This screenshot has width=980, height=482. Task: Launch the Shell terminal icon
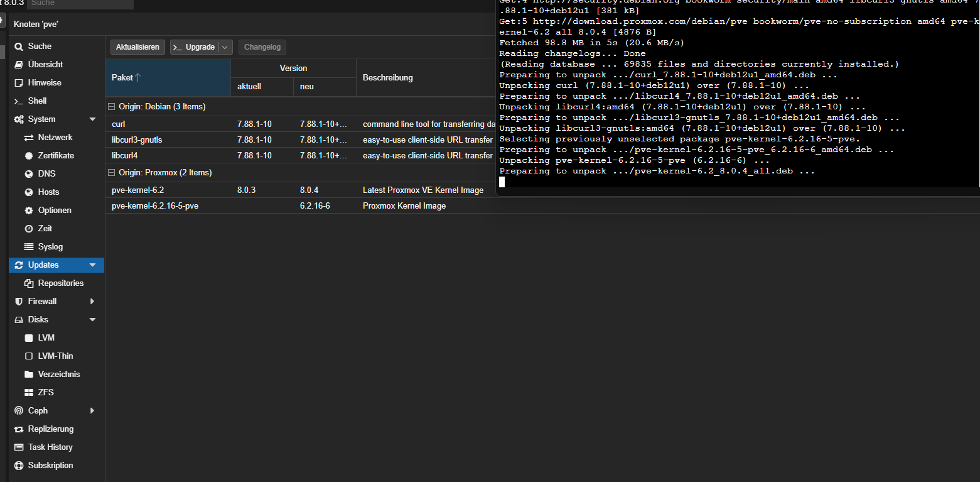[x=19, y=101]
